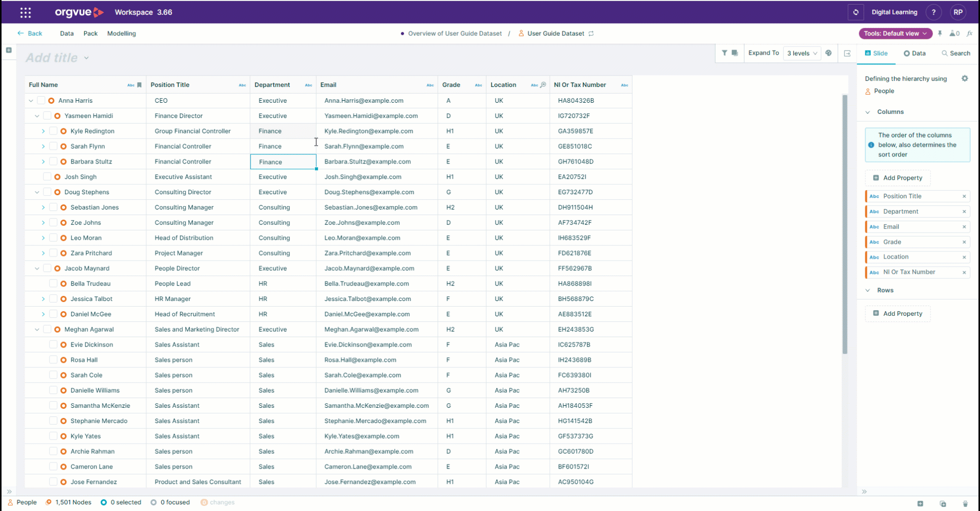Add Property under Rows
Image resolution: width=980 pixels, height=511 pixels.
tap(898, 314)
